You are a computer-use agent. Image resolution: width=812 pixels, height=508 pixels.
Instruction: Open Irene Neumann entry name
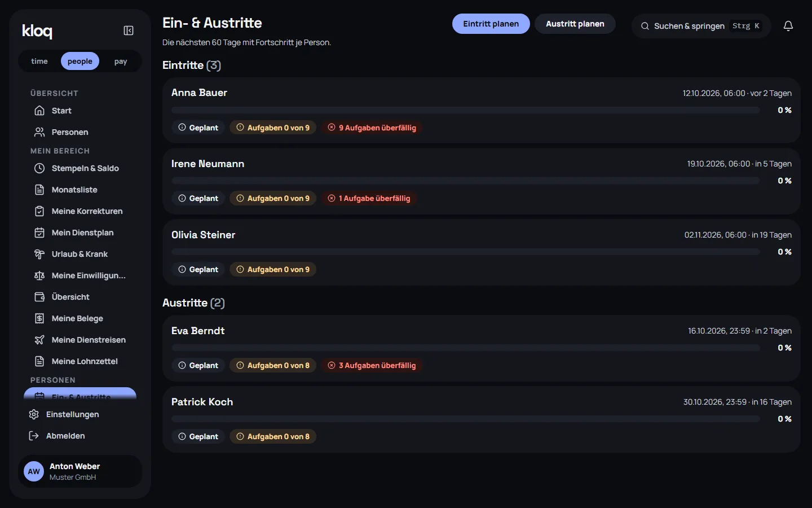(208, 164)
